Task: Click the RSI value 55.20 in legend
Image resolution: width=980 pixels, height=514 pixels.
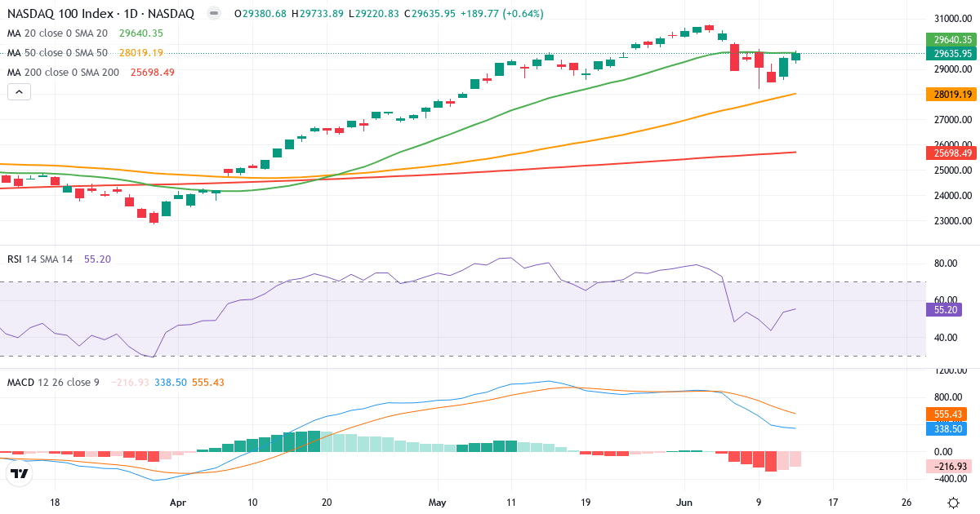Action: coord(97,259)
